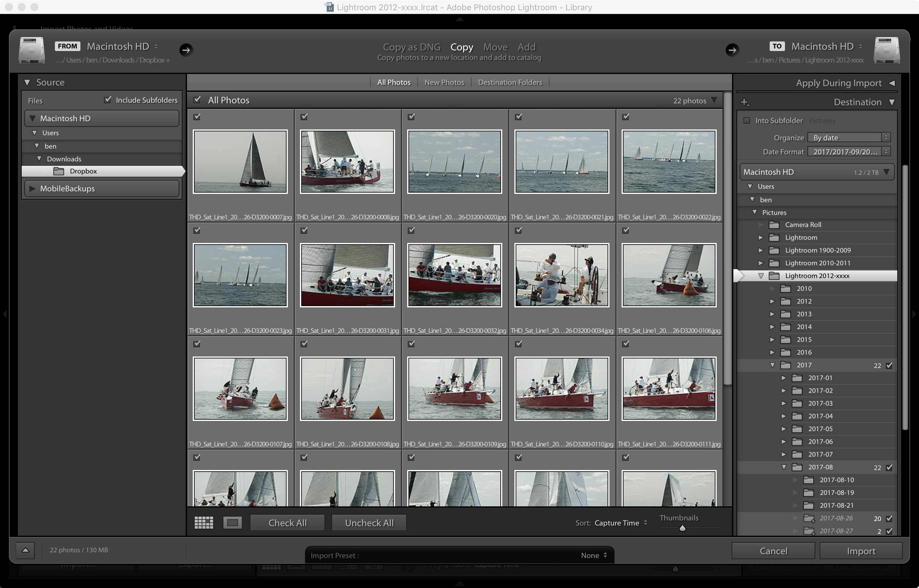Click the Uncheck All button

[x=369, y=523]
